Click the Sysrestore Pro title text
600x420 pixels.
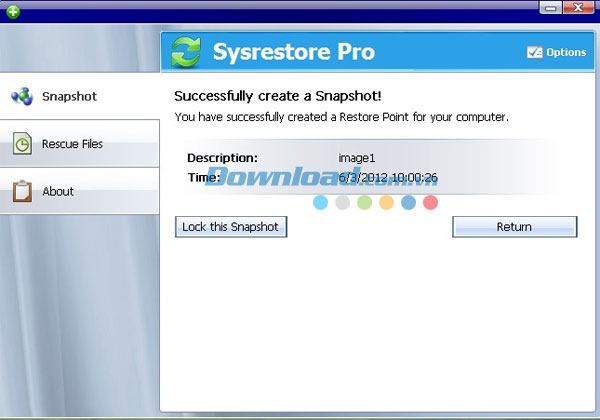(x=294, y=52)
